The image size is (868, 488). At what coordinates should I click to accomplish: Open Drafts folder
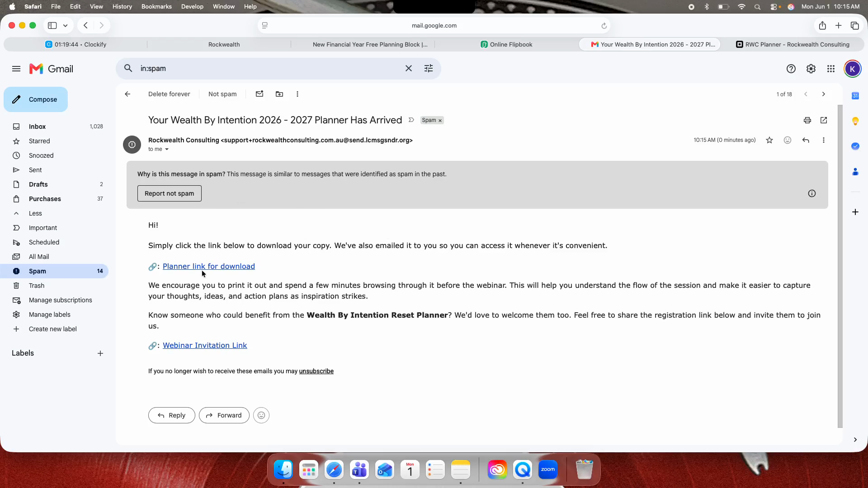[54, 184]
